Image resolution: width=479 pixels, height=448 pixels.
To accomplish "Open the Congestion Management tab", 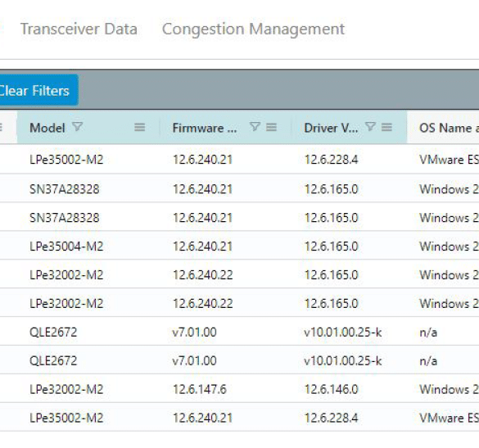I will coord(253,30).
